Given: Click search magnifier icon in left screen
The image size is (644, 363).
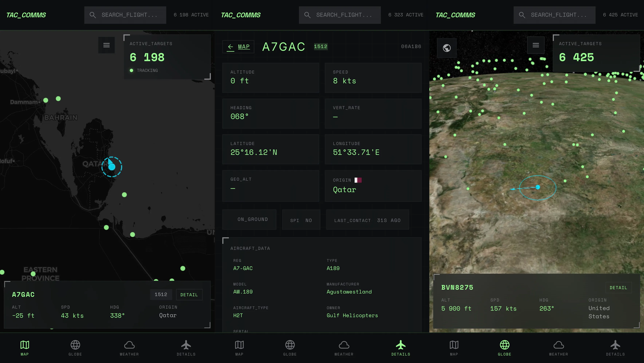Looking at the screenshot, I should pyautogui.click(x=93, y=15).
